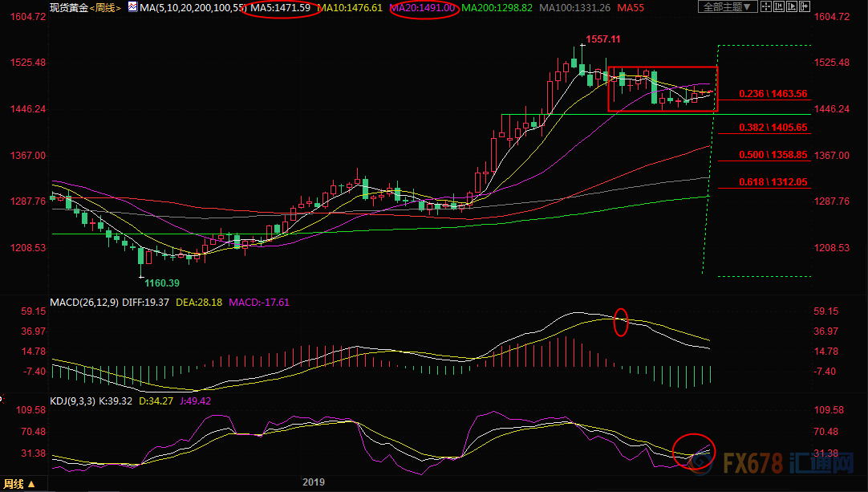
Task: Click the expand-right panel icon
Action: (805, 6)
